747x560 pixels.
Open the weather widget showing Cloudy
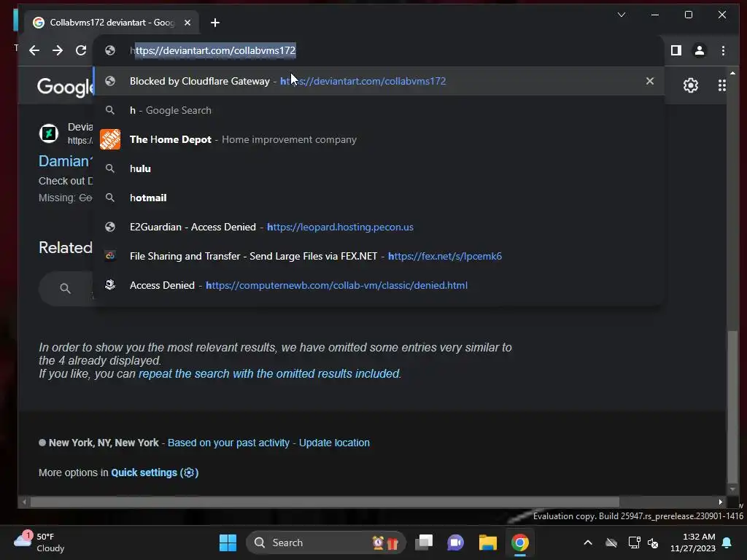click(39, 542)
